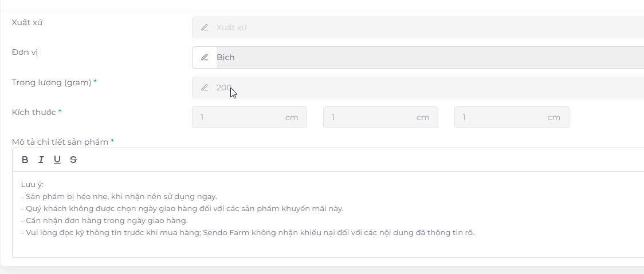This screenshot has width=644, height=274.
Task: Click the Trọng lượng field showing 200
Action: (418, 88)
